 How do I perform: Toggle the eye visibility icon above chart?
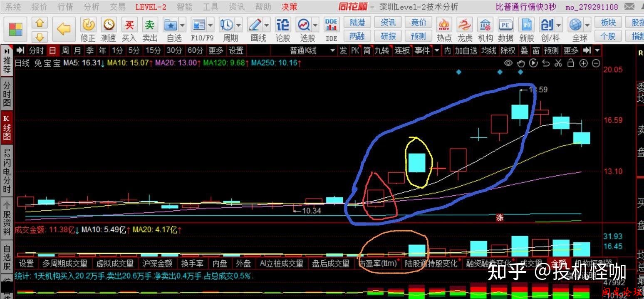pyautogui.click(x=508, y=63)
